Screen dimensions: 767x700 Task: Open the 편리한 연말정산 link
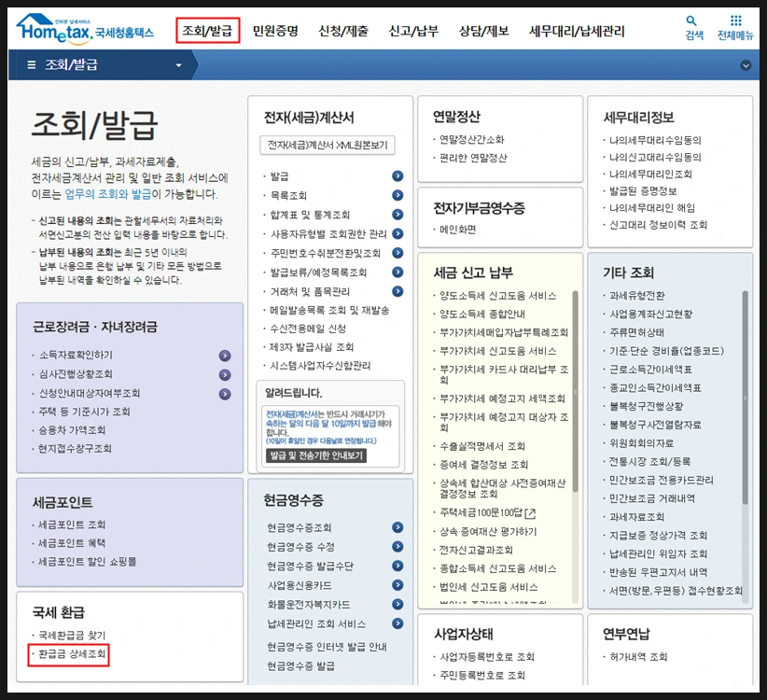(x=473, y=158)
